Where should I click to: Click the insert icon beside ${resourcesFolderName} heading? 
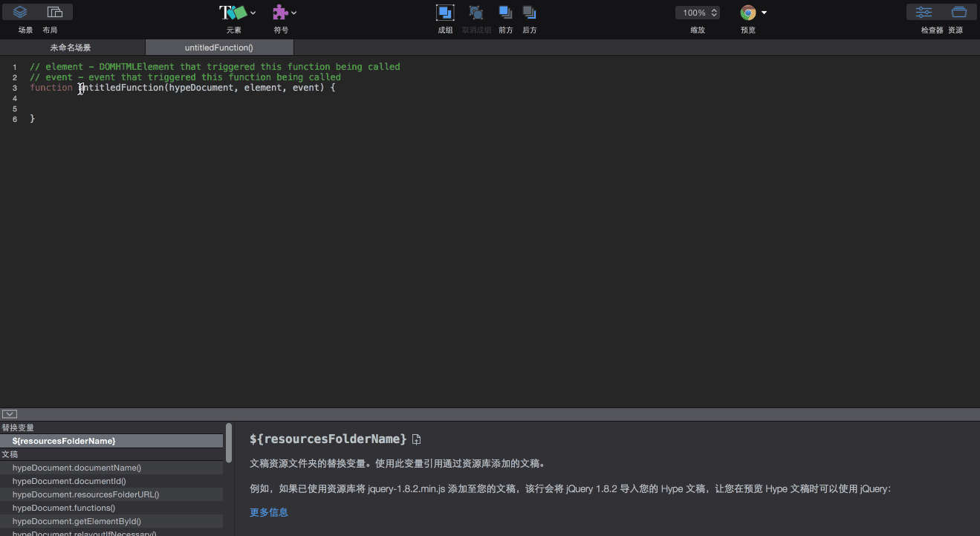pyautogui.click(x=417, y=439)
